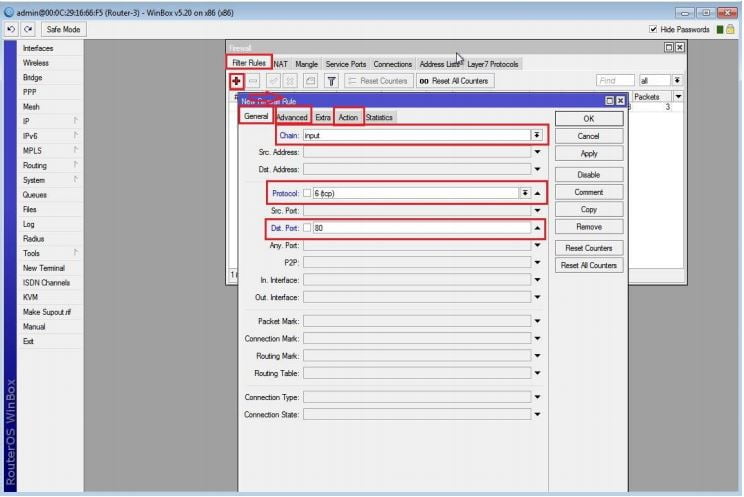The height and width of the screenshot is (497, 744).
Task: Click the Apply button
Action: click(589, 154)
